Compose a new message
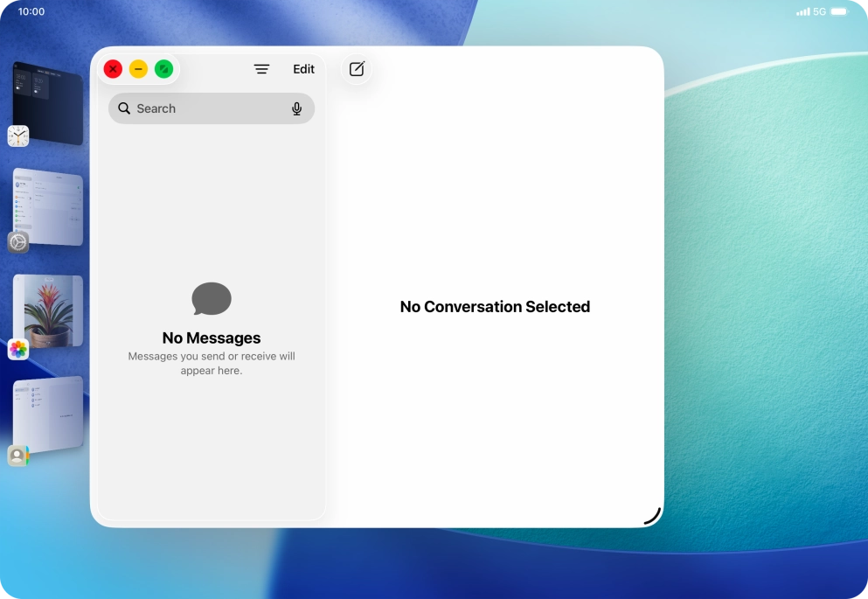Viewport: 868px width, 599px height. pos(356,69)
